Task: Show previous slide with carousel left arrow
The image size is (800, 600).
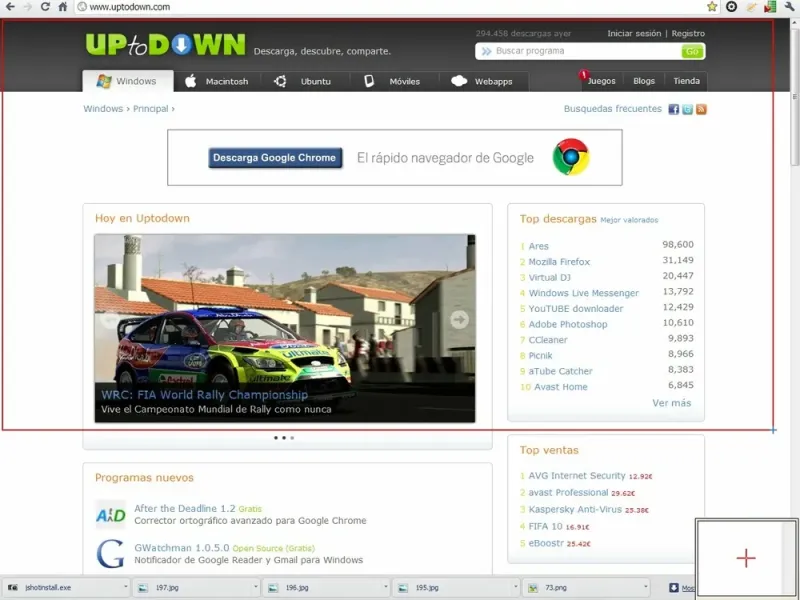Action: click(x=110, y=320)
